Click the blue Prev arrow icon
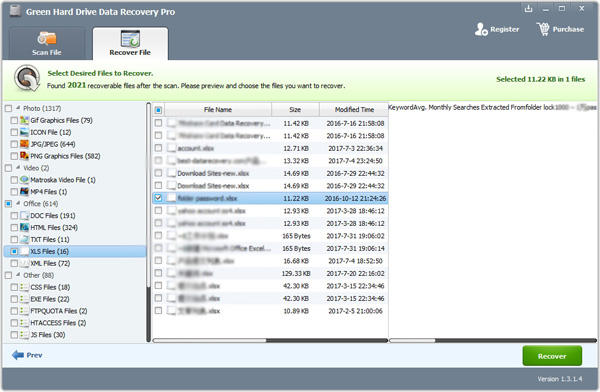This screenshot has height=392, width=600. [18, 355]
